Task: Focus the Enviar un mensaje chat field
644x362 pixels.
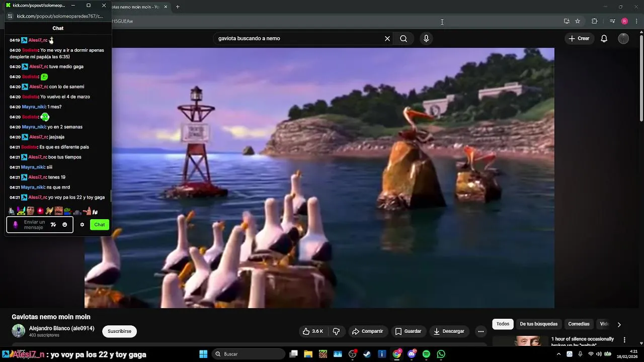Action: coord(34,225)
